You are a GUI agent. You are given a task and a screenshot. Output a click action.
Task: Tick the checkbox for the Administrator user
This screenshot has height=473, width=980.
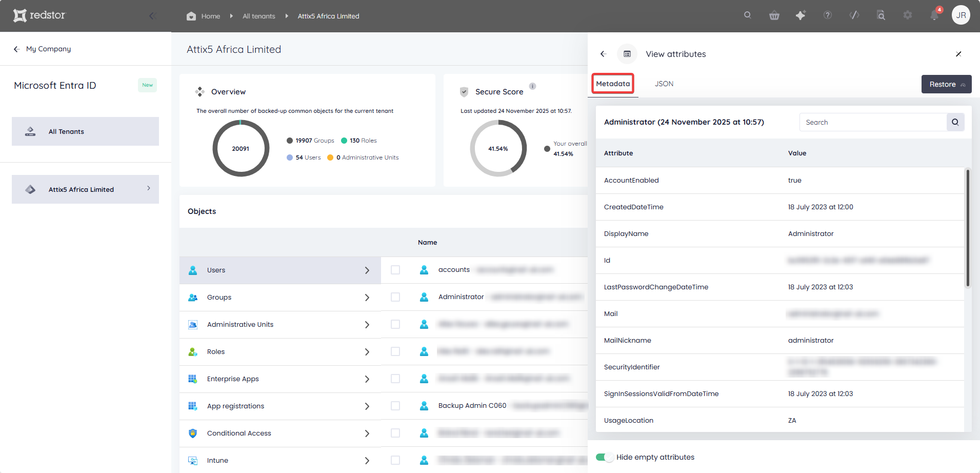tap(395, 297)
